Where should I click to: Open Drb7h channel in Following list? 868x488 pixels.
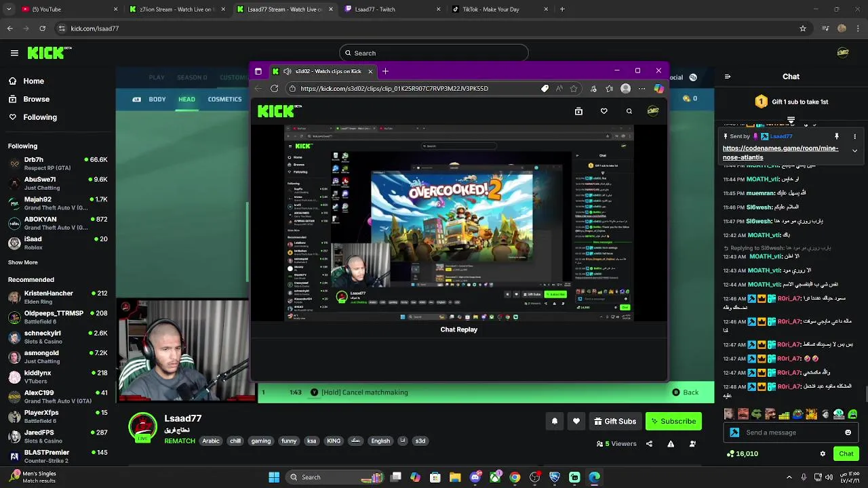(x=58, y=163)
